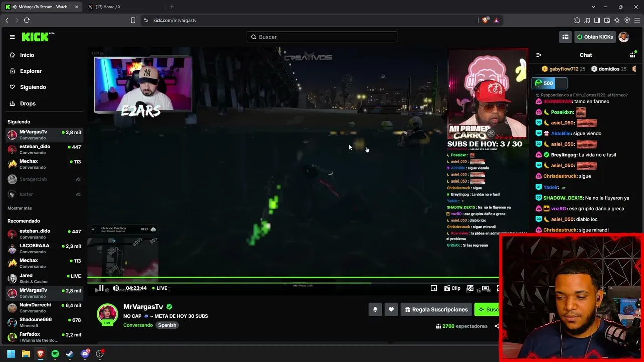The image size is (644, 362).
Task: Open File Explorer from the taskbar
Action: point(26,354)
